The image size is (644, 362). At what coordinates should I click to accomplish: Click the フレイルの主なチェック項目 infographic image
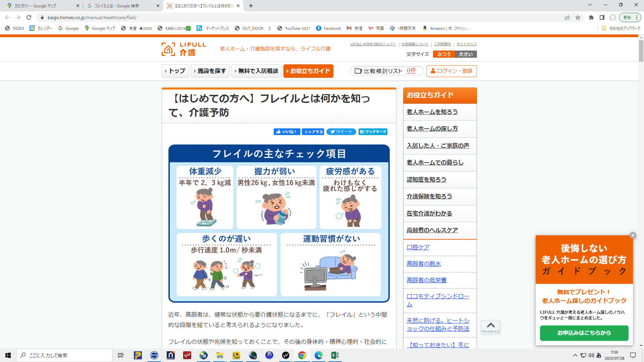[x=279, y=224]
